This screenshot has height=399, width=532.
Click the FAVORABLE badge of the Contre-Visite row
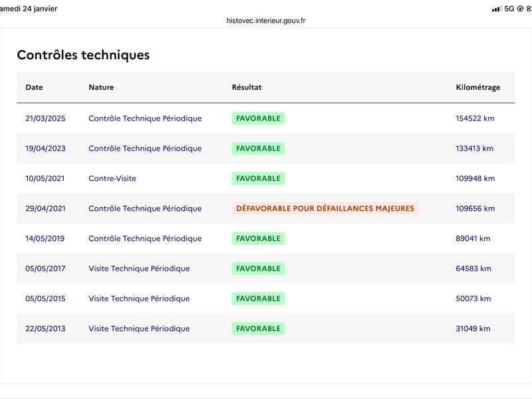258,178
